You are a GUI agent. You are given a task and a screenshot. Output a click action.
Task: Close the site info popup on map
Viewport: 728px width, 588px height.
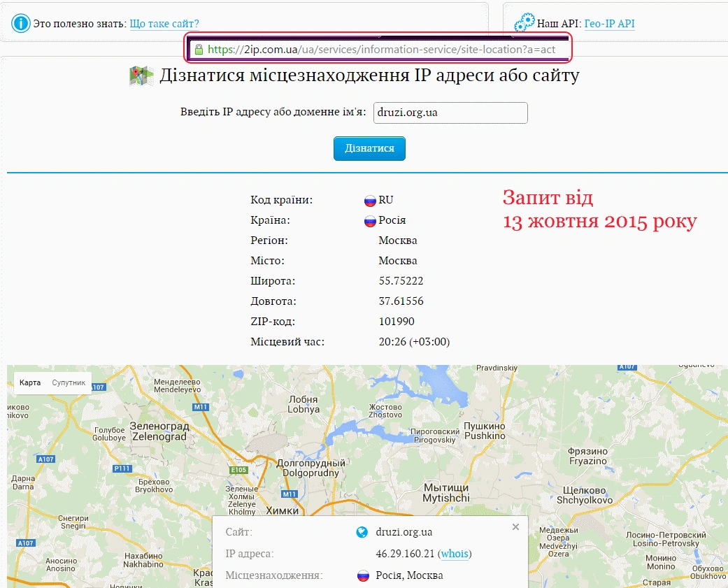pos(515,526)
